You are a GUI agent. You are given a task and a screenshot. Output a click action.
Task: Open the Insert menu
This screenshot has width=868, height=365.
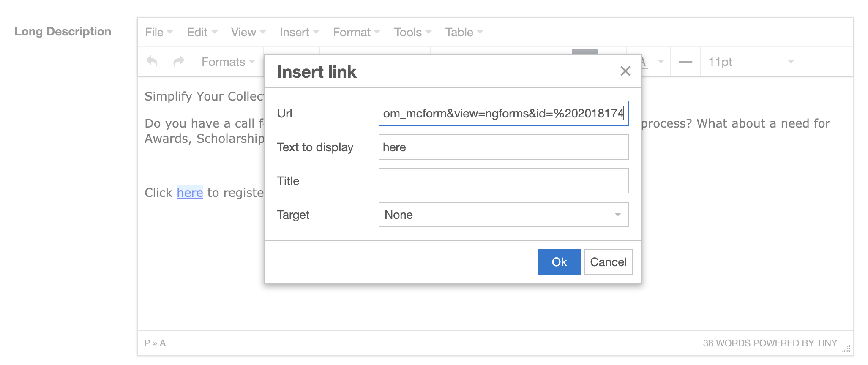pyautogui.click(x=295, y=32)
